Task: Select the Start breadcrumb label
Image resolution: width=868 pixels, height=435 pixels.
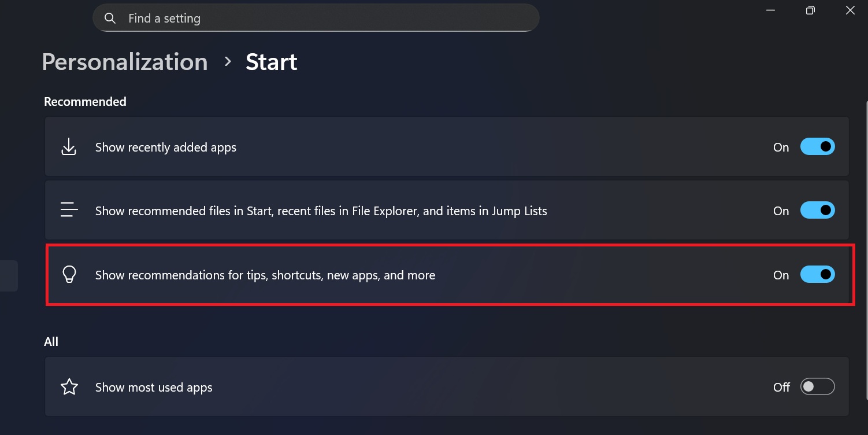Action: pos(271,61)
